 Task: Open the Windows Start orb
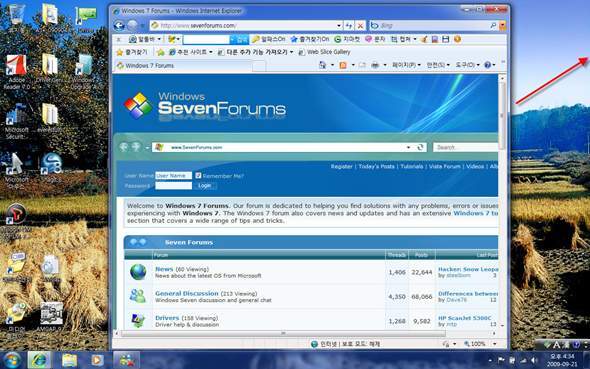coord(12,360)
